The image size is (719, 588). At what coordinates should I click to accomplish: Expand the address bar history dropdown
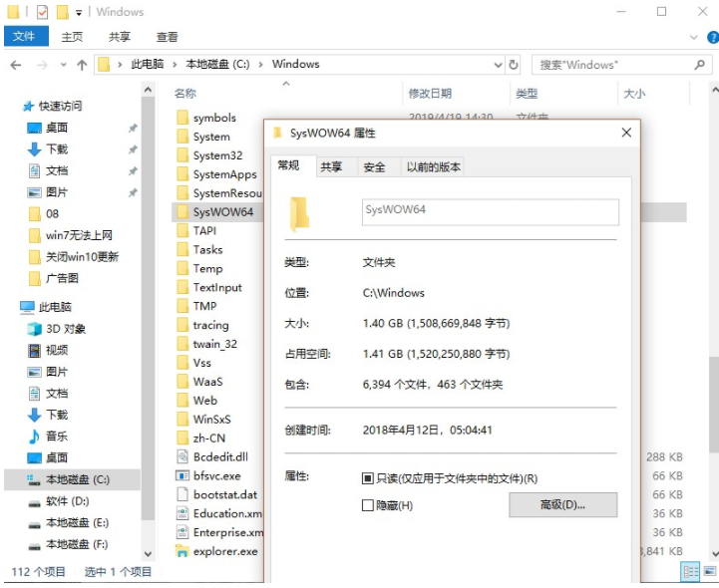498,65
